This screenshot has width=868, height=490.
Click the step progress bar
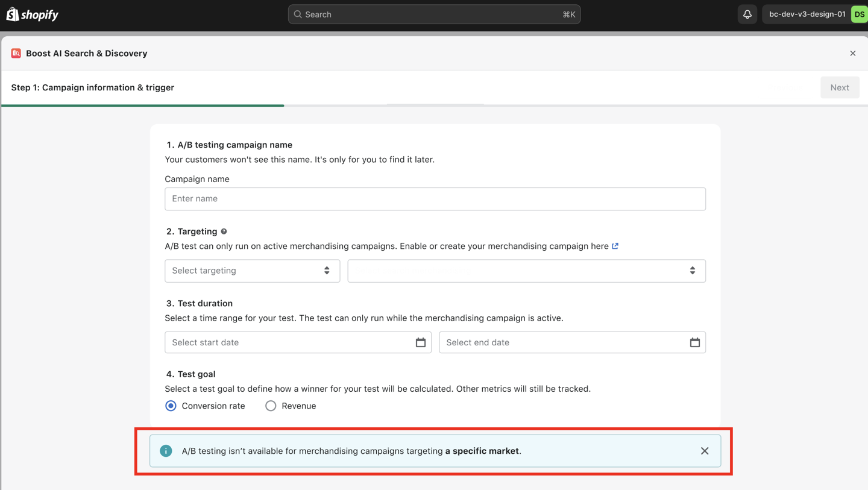point(434,105)
